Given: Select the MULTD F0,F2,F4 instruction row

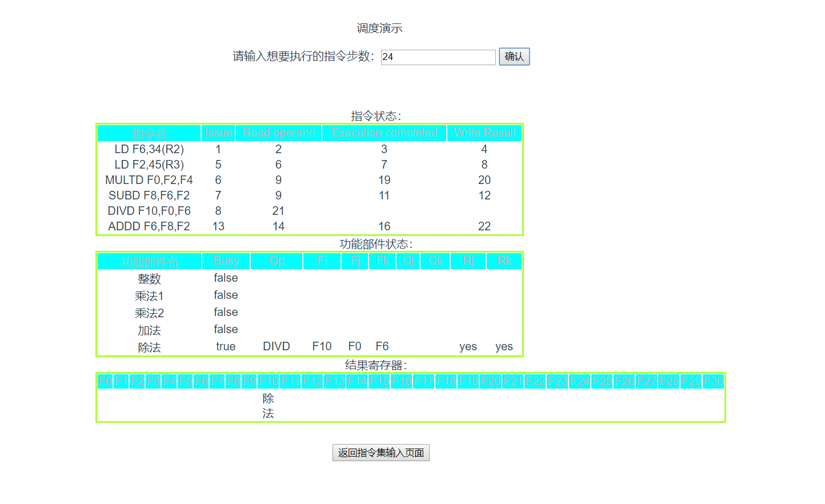Looking at the screenshot, I should 149,179.
